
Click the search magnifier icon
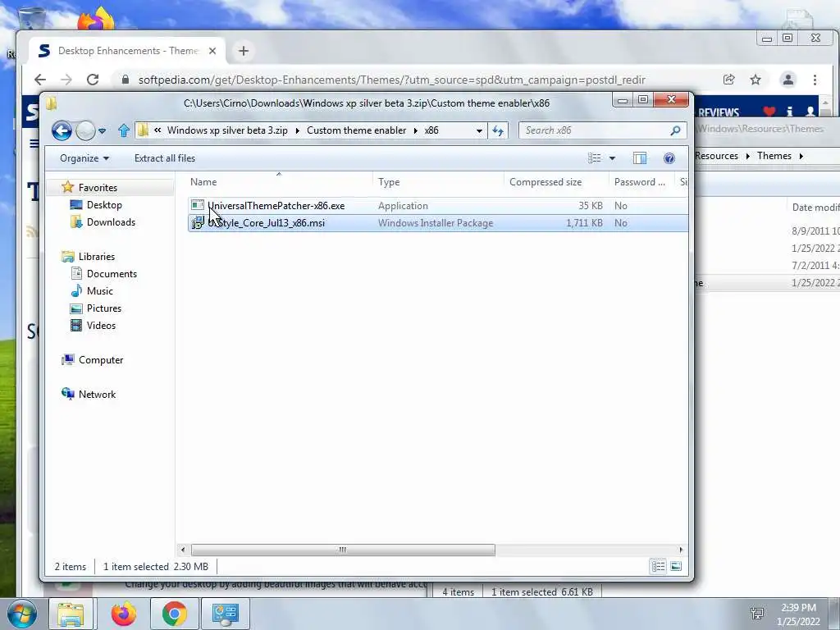point(676,130)
